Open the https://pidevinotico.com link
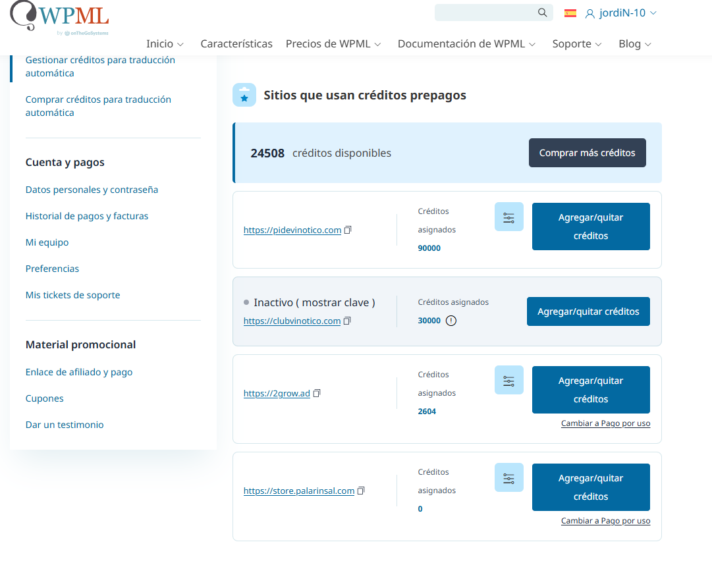Viewport: 712px width, 588px height. click(x=292, y=230)
